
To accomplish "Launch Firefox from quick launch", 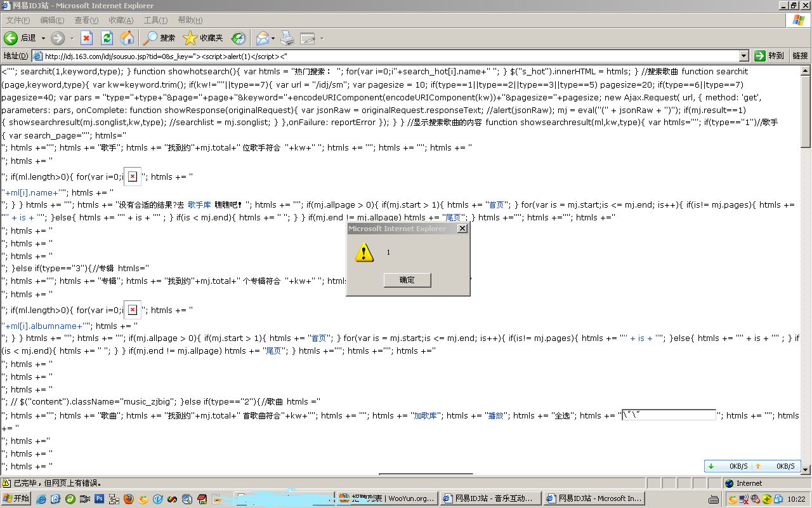I will pos(128,499).
